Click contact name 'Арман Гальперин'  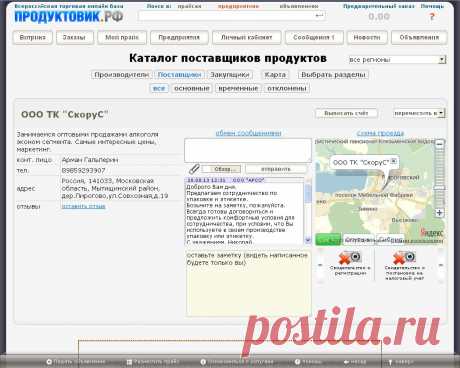(x=90, y=160)
